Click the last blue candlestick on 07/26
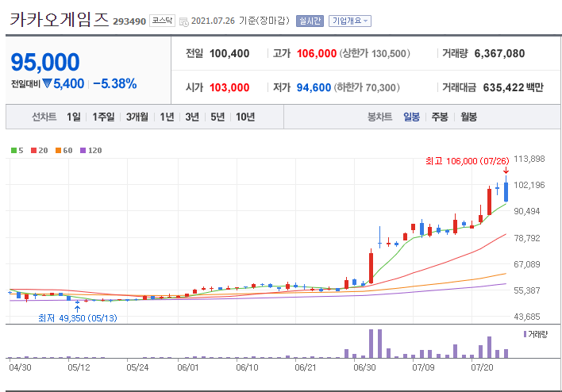 click(x=506, y=192)
